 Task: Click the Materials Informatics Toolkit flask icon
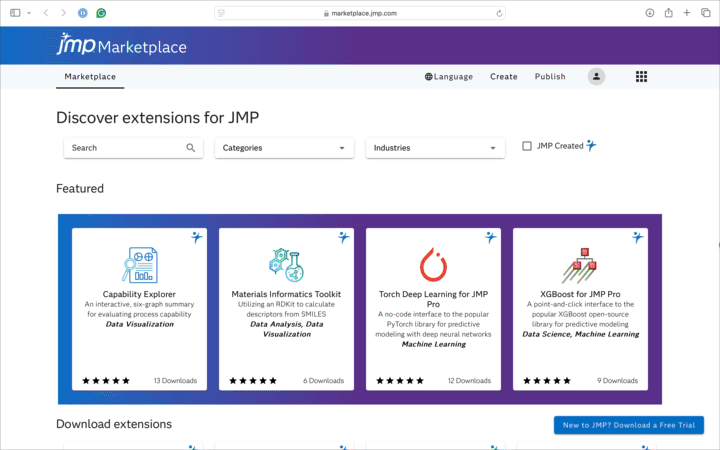tap(286, 264)
